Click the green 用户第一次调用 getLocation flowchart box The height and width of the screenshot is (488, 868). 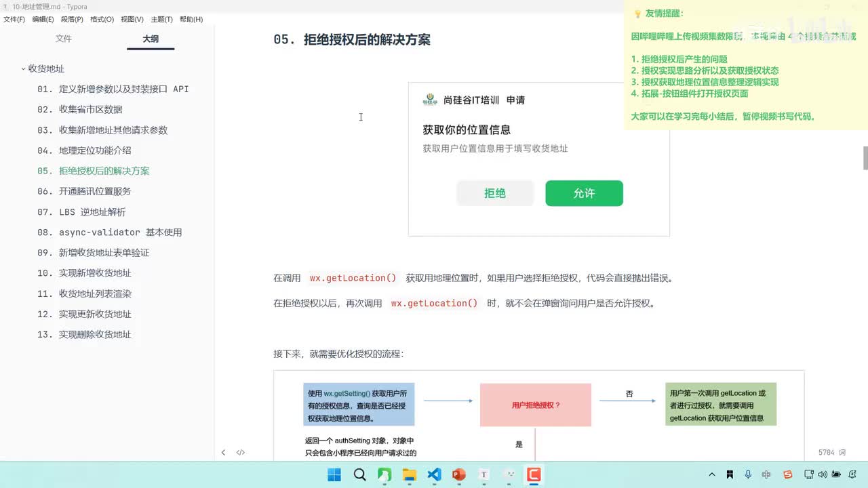(x=721, y=405)
